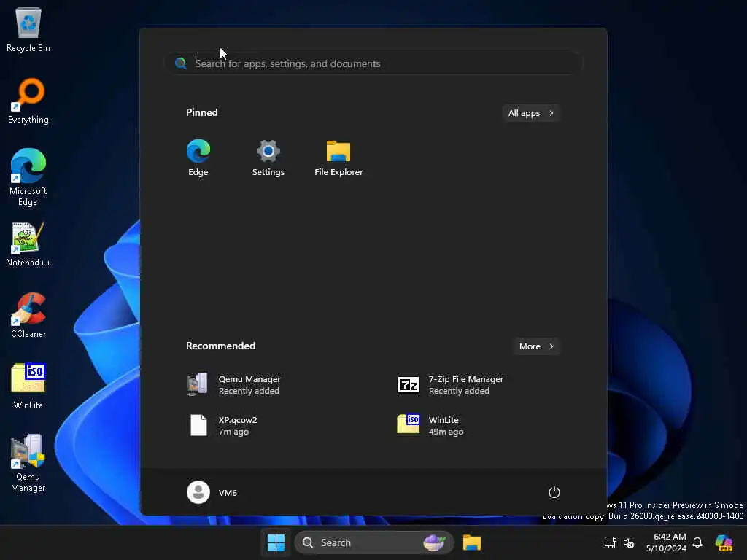Click the Power button icon
Viewport: 747px width, 560px height.
point(554,492)
